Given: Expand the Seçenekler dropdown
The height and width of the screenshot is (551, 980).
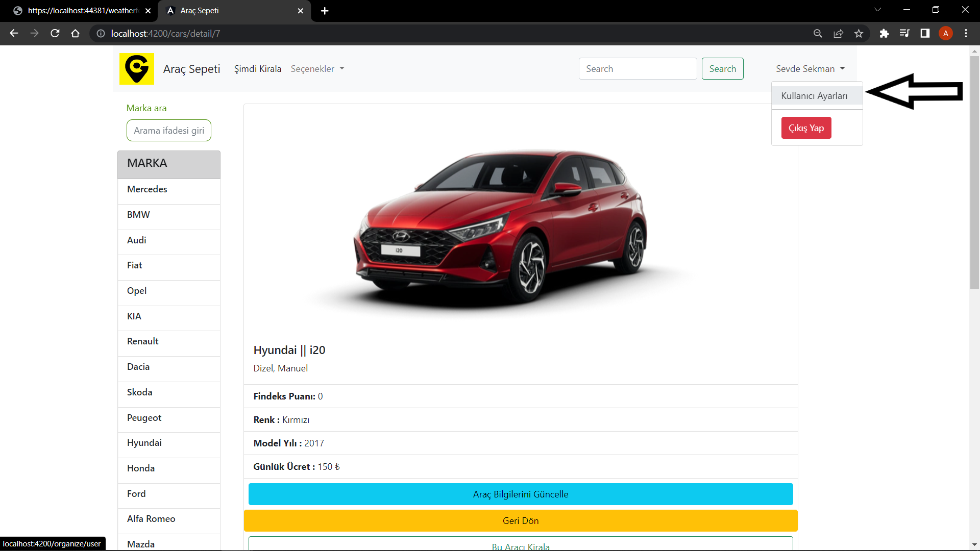Looking at the screenshot, I should point(317,69).
